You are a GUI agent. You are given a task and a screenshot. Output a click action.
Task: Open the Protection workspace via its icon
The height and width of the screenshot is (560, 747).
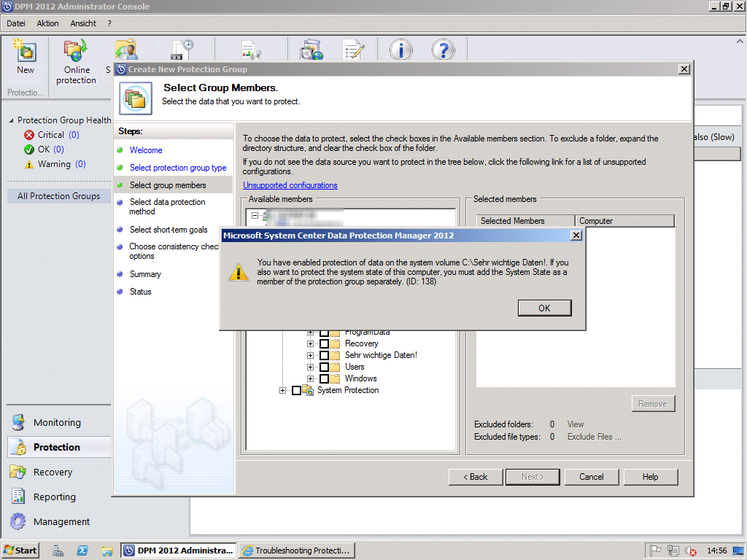tap(20, 447)
